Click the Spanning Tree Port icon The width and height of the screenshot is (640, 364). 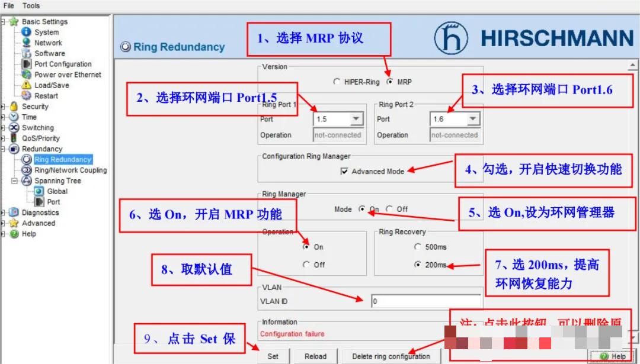tap(39, 201)
